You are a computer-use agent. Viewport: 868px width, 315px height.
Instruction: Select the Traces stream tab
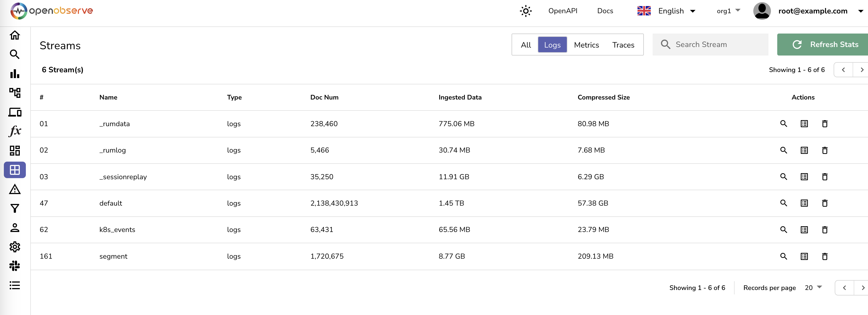click(x=623, y=45)
